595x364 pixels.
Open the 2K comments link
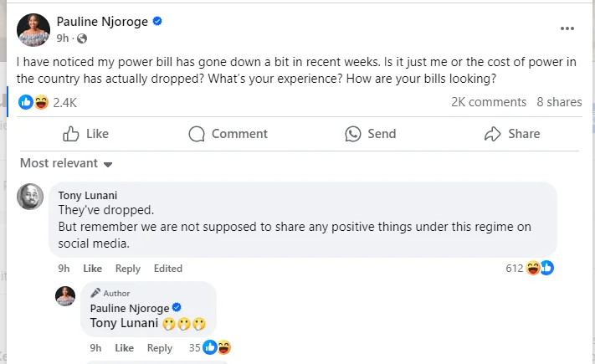[489, 102]
